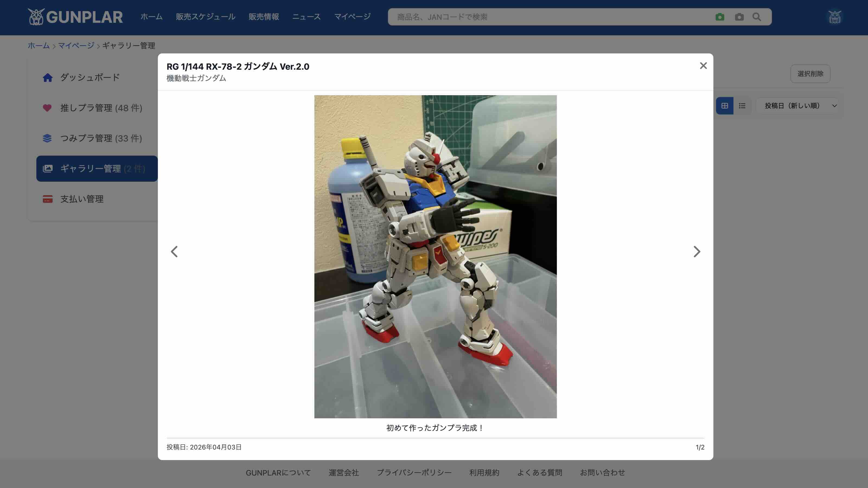Click the stack icon for つみプラ管理

coord(47,138)
